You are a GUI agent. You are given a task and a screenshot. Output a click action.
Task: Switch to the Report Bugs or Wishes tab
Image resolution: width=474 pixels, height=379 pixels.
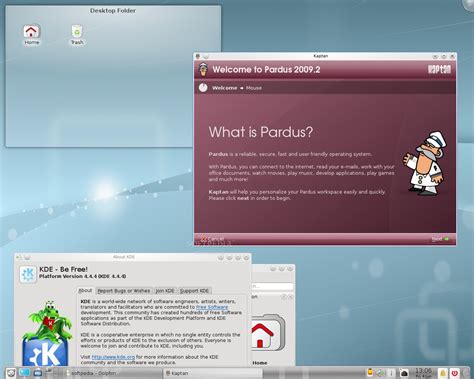[124, 291]
